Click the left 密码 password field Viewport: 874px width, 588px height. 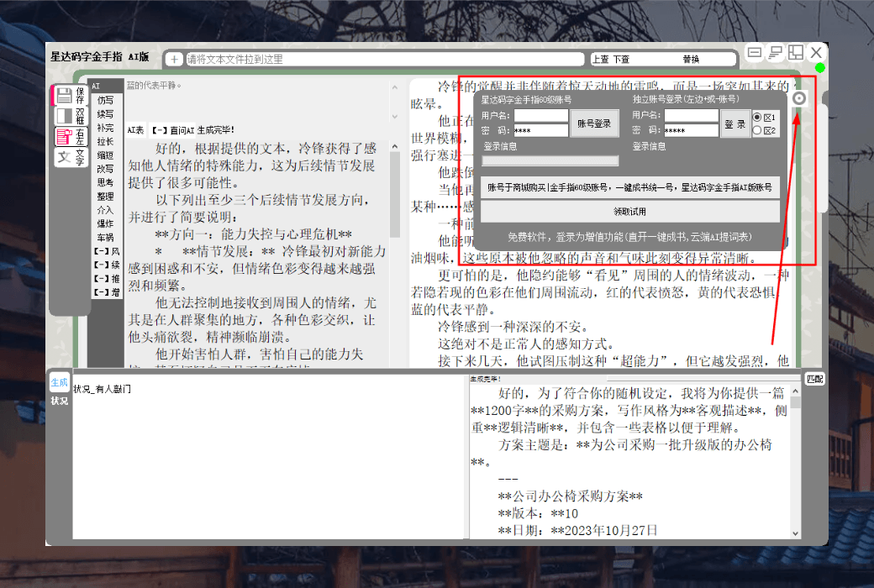(x=540, y=130)
